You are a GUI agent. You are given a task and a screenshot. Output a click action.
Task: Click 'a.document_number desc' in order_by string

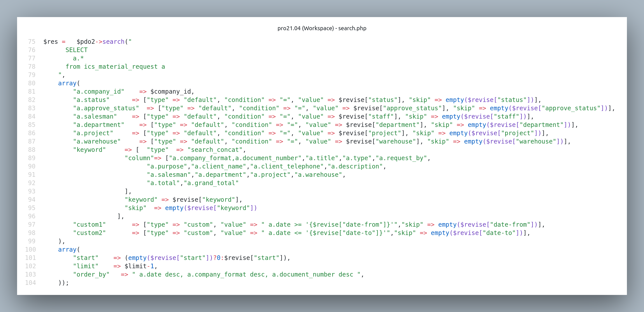[313, 274]
